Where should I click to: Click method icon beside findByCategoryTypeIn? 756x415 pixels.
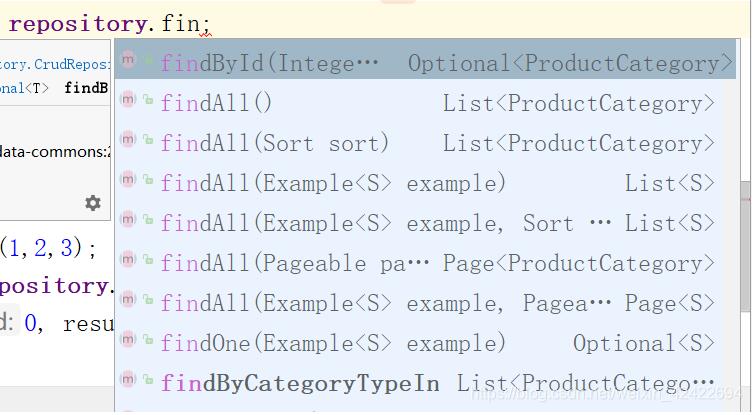128,381
